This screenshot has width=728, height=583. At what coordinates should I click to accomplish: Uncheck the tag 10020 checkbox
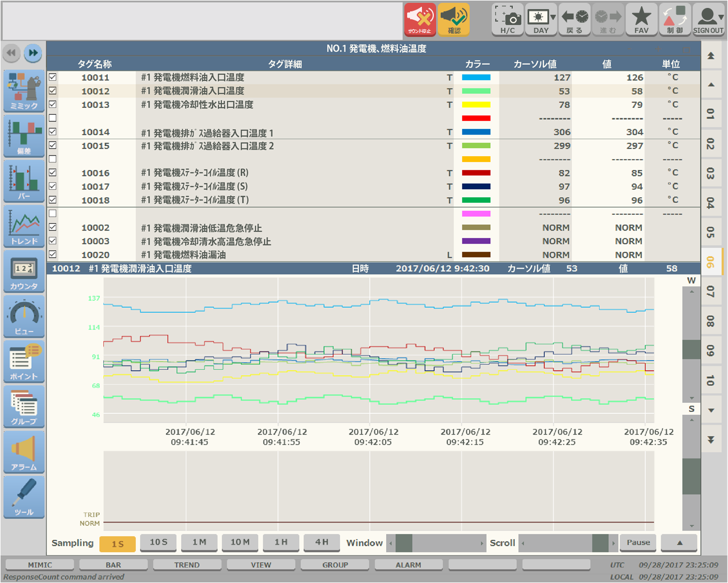click(x=52, y=255)
